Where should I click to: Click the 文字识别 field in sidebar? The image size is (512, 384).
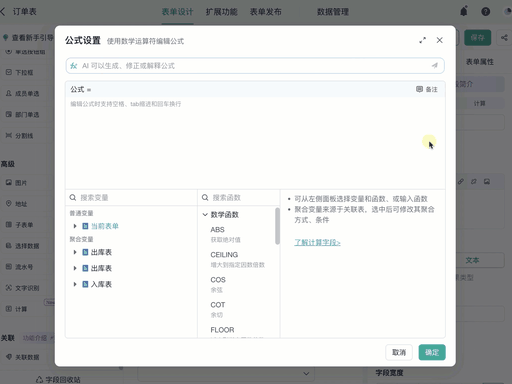[x=23, y=288]
